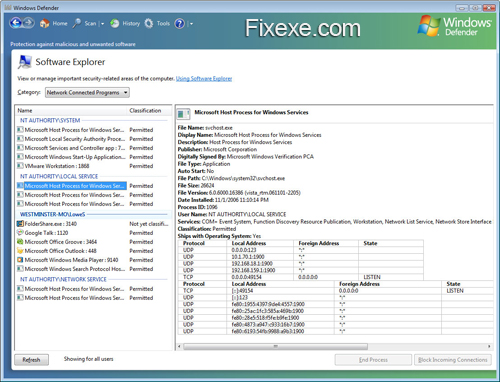Click End Process button
500x382 pixels.
[x=373, y=360]
